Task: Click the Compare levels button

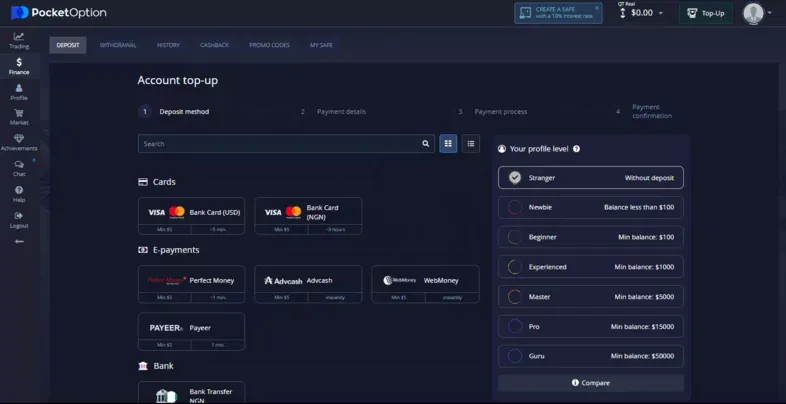Action: tap(591, 383)
